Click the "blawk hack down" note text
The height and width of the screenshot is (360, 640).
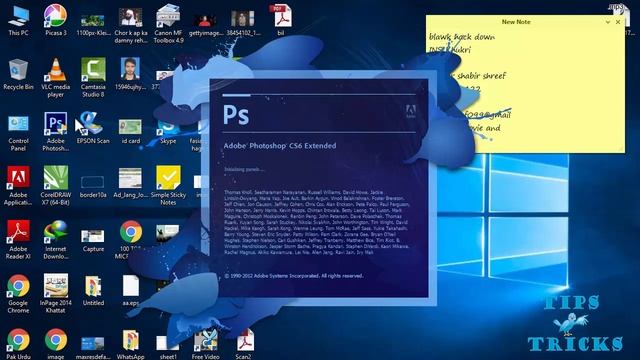click(462, 37)
